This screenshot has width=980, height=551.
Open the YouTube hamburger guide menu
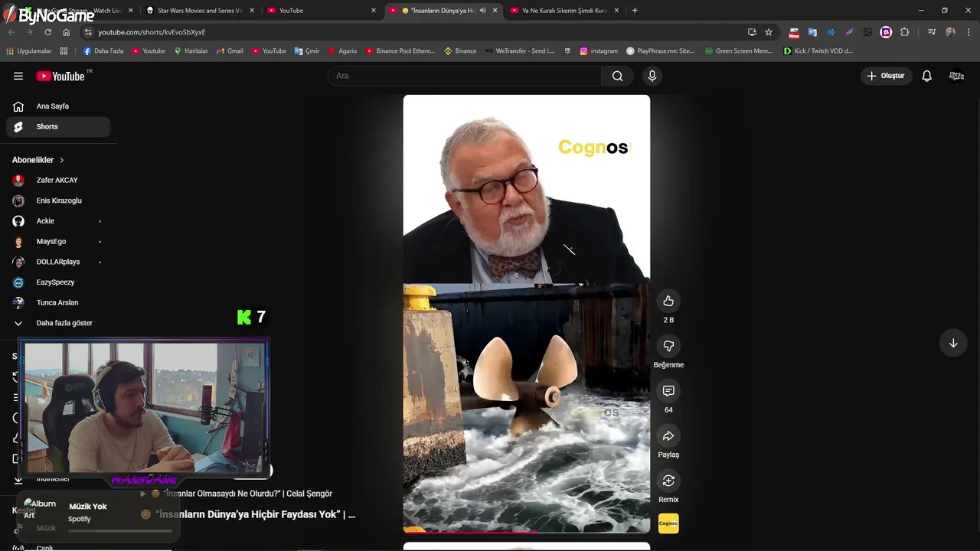click(x=18, y=76)
